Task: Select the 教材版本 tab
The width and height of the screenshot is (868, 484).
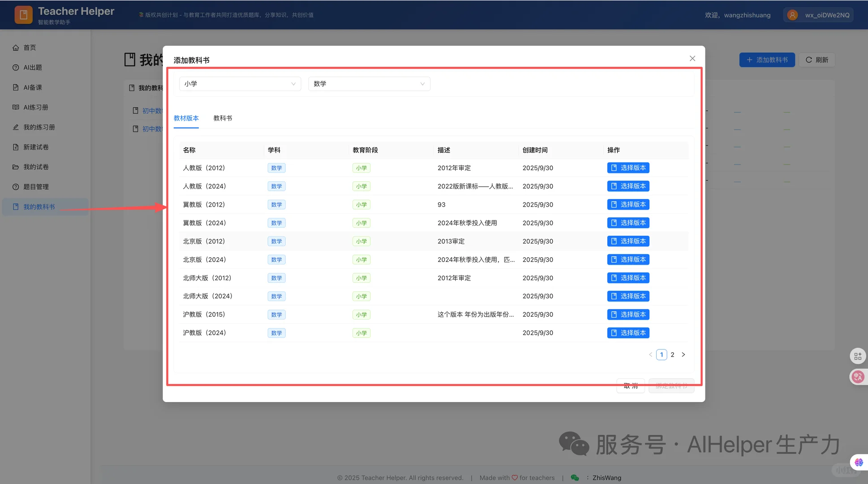Action: pyautogui.click(x=186, y=118)
